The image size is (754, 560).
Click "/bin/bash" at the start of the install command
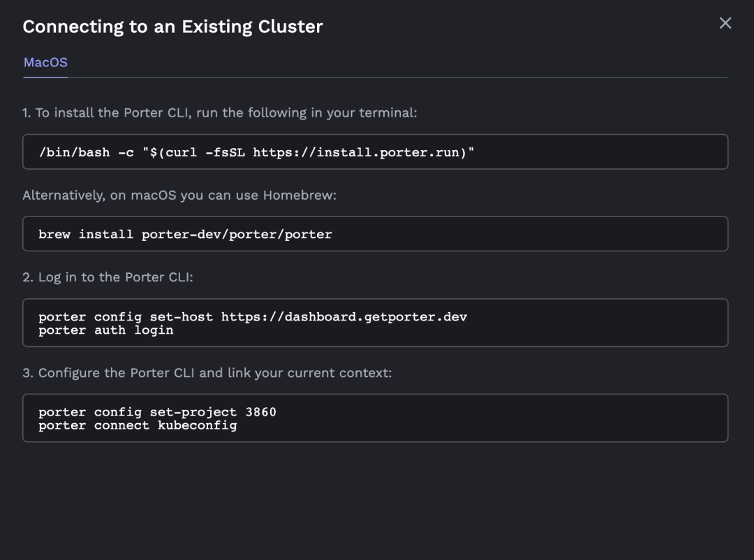point(74,152)
